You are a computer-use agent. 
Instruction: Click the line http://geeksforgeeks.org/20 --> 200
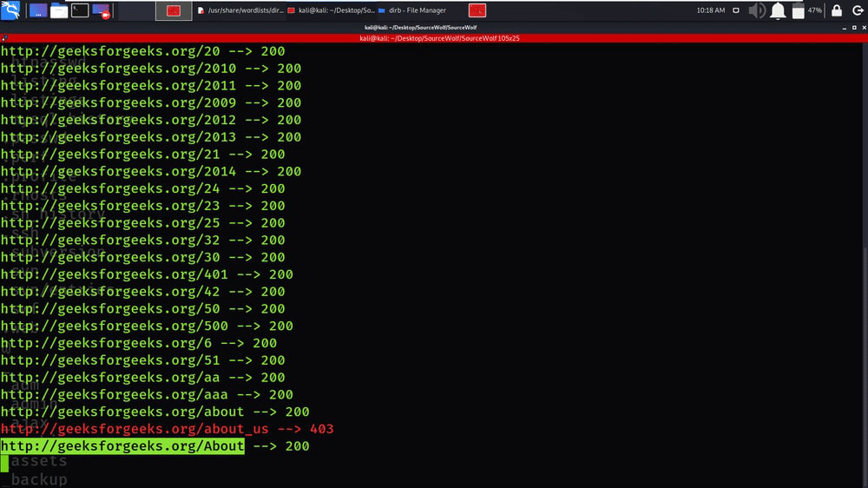143,51
